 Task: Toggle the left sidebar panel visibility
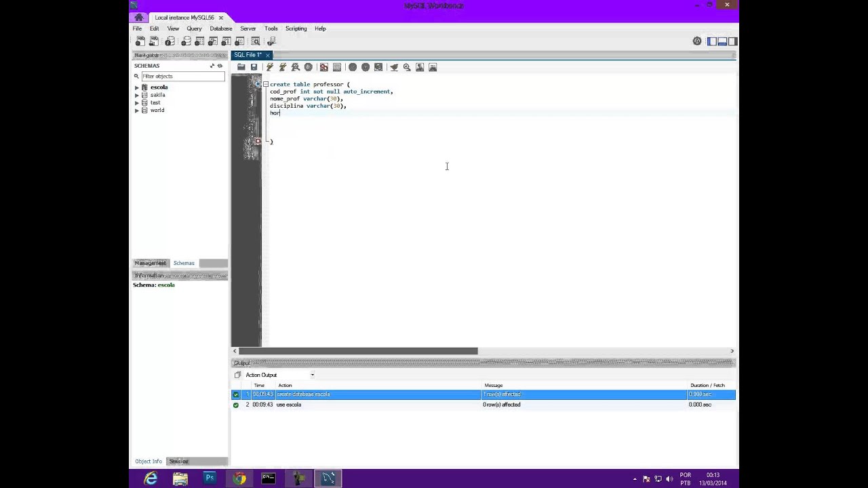point(712,41)
